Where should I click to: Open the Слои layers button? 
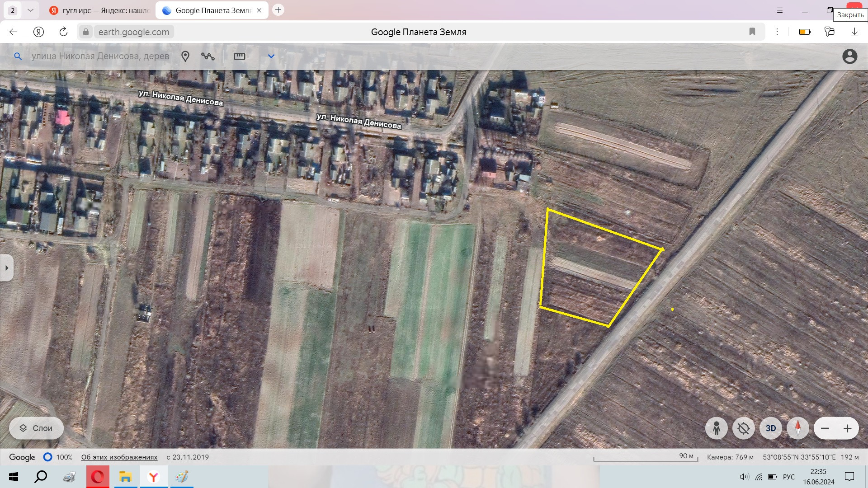point(36,428)
